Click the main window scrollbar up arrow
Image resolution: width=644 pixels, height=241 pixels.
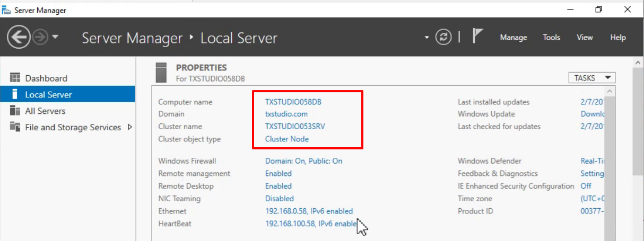[x=639, y=63]
